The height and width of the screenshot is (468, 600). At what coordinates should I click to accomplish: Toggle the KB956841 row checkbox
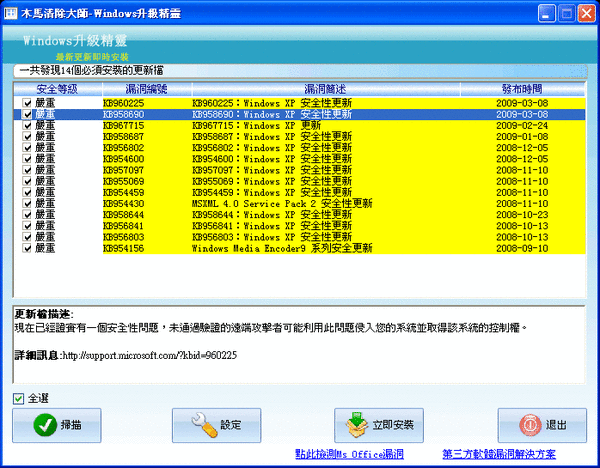point(27,226)
